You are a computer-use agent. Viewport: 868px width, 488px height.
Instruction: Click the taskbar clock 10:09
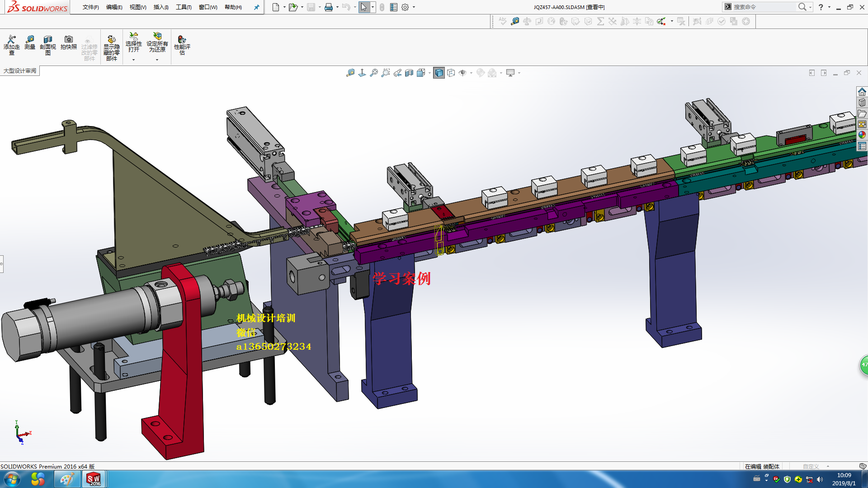tap(844, 475)
